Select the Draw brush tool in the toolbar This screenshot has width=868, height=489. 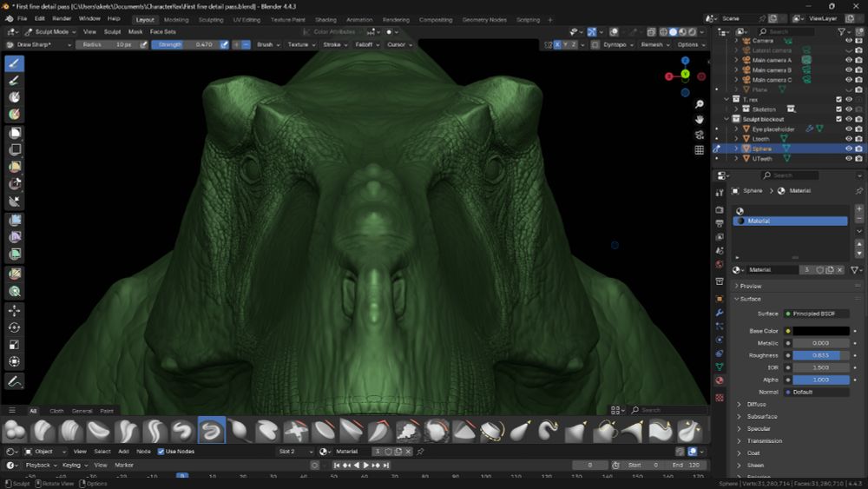(15, 63)
